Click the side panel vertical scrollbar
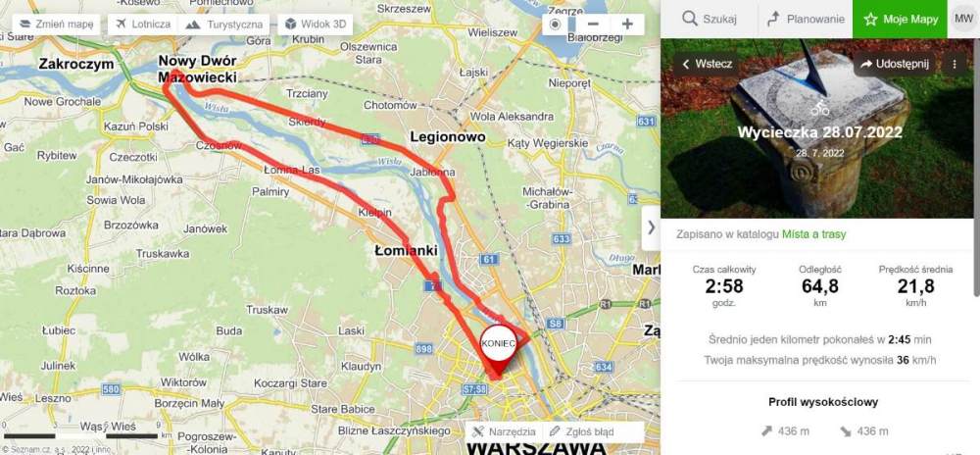980x455 pixels. [x=976, y=168]
